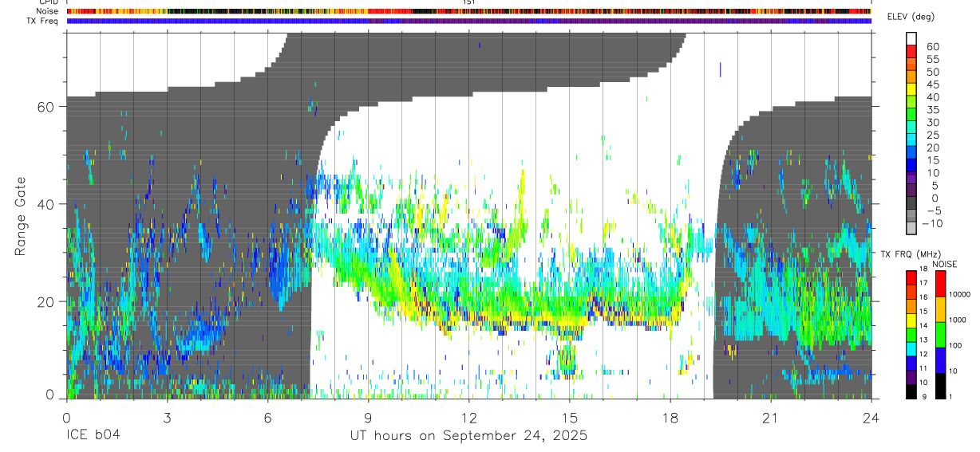
Task: Click the '10000' label on NOISE scale
Action: [x=958, y=294]
